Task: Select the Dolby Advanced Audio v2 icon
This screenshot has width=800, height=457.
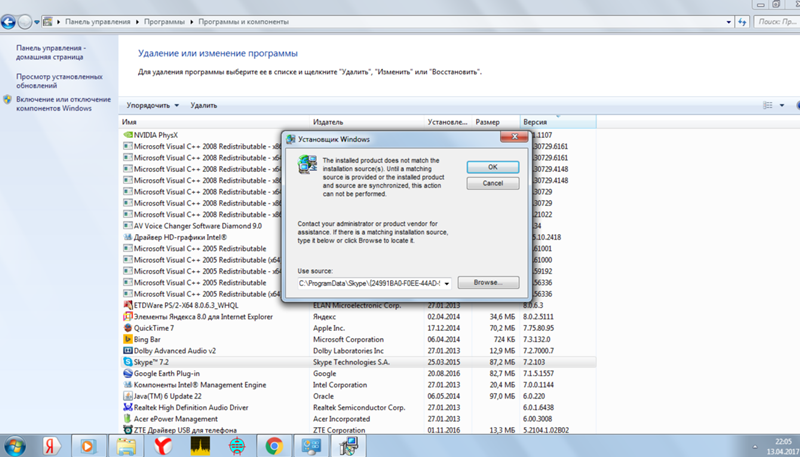Action: (128, 350)
